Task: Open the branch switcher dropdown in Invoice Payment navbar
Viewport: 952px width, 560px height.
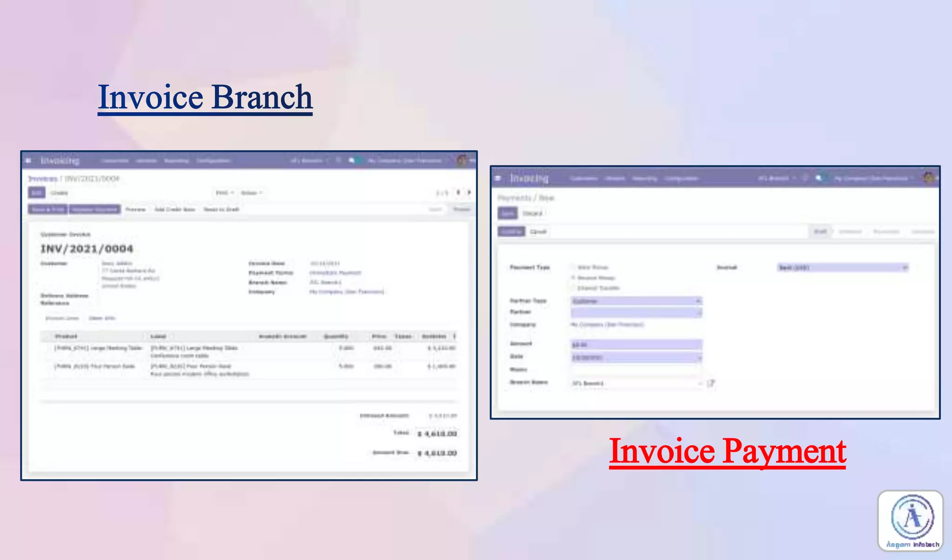Action: coord(777,178)
